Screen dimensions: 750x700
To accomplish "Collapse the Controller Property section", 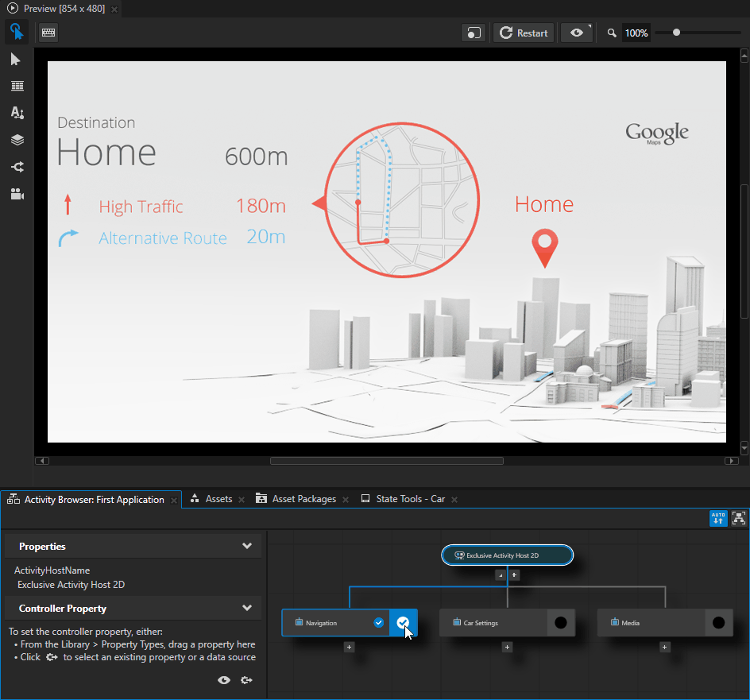I will [247, 608].
